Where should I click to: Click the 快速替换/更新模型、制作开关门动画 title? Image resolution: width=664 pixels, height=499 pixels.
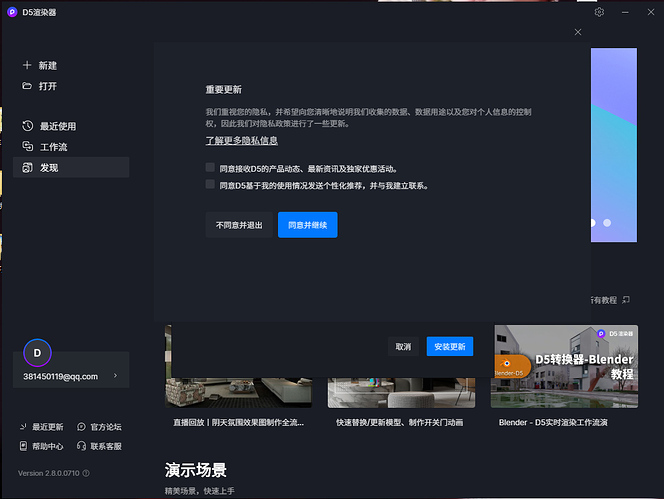399,422
